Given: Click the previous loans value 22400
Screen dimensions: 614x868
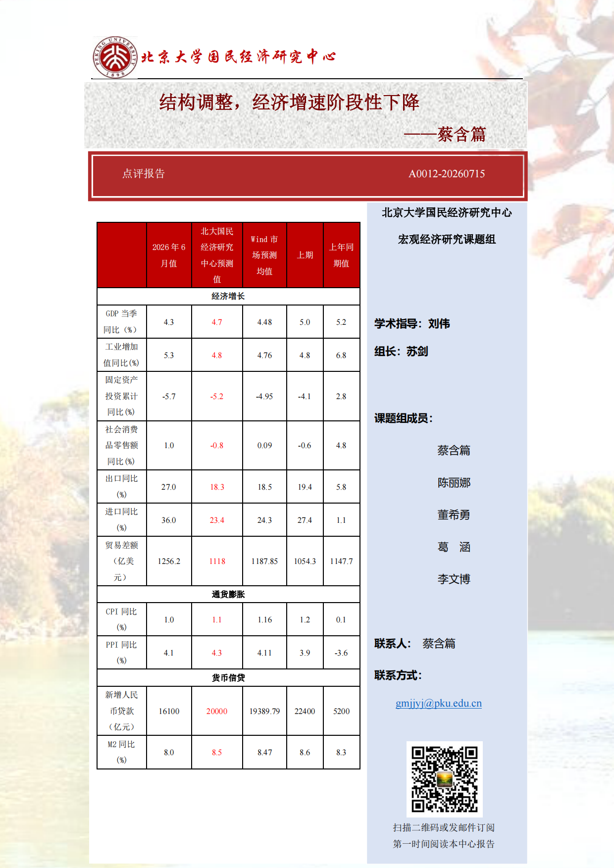Looking at the screenshot, I should coord(305,711).
